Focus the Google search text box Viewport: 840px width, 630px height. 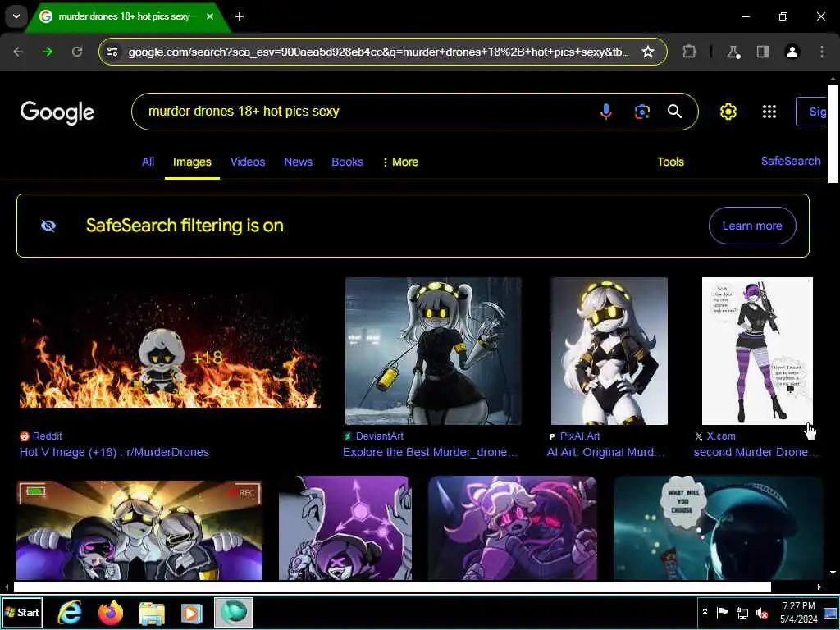point(364,112)
